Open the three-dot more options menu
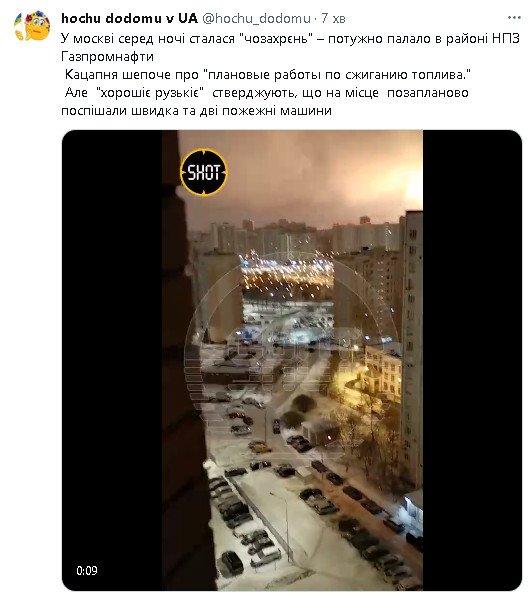Screen dimensions: 531x593 coord(514,17)
